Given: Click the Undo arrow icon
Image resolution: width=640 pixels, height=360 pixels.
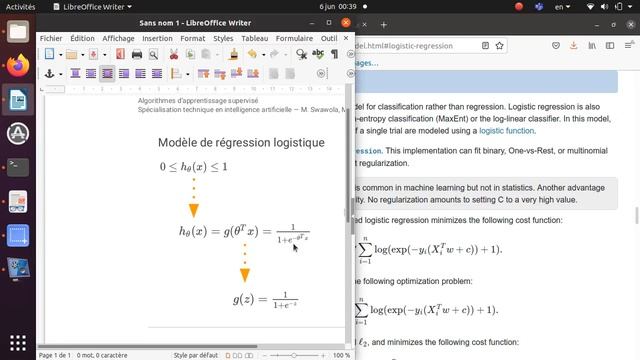Looking at the screenshot, I should coord(253,53).
